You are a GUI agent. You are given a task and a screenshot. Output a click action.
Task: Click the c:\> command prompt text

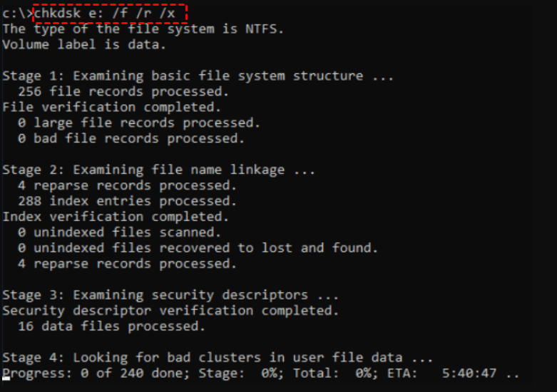coord(17,13)
